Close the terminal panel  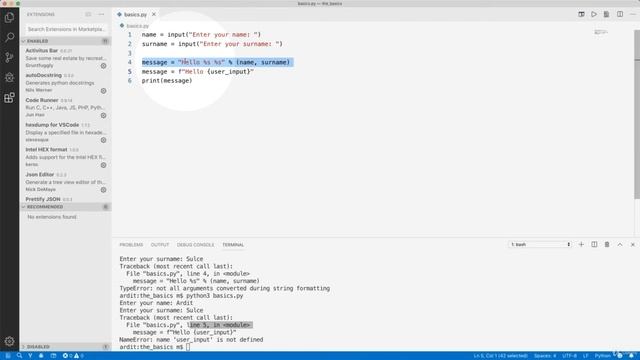pos(633,244)
